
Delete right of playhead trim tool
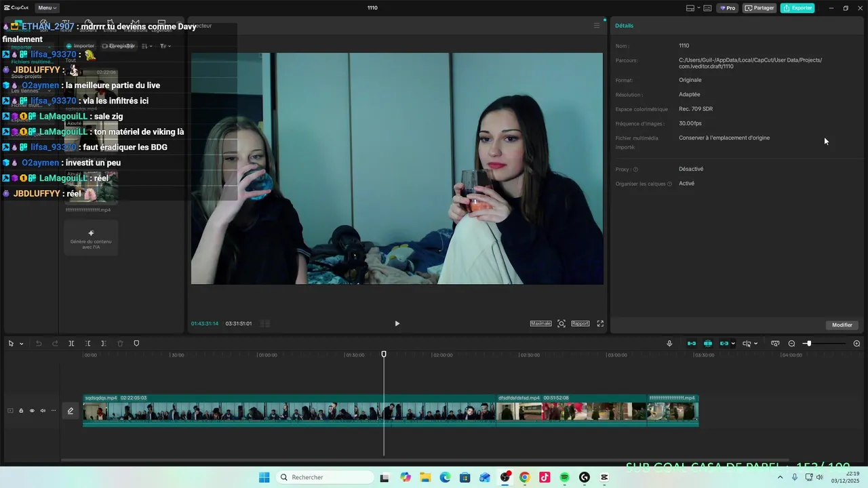pos(104,344)
